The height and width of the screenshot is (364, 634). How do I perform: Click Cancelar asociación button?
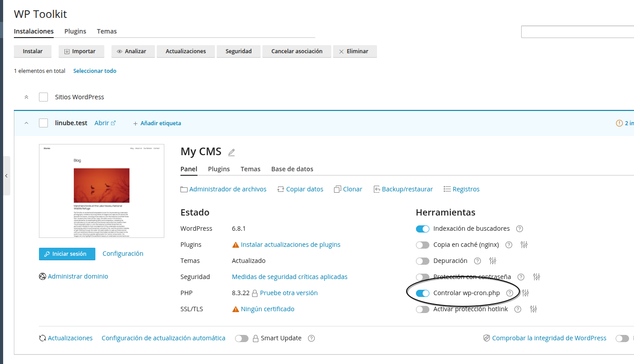coord(297,51)
